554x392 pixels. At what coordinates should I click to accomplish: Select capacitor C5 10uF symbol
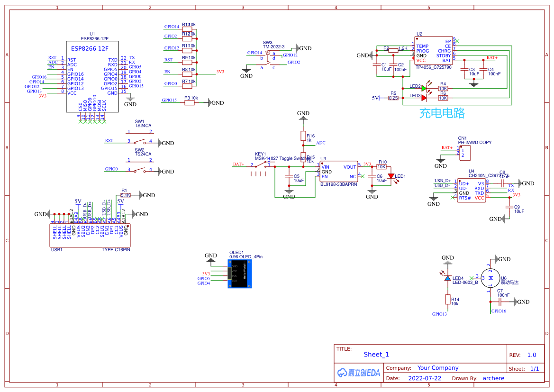click(289, 176)
